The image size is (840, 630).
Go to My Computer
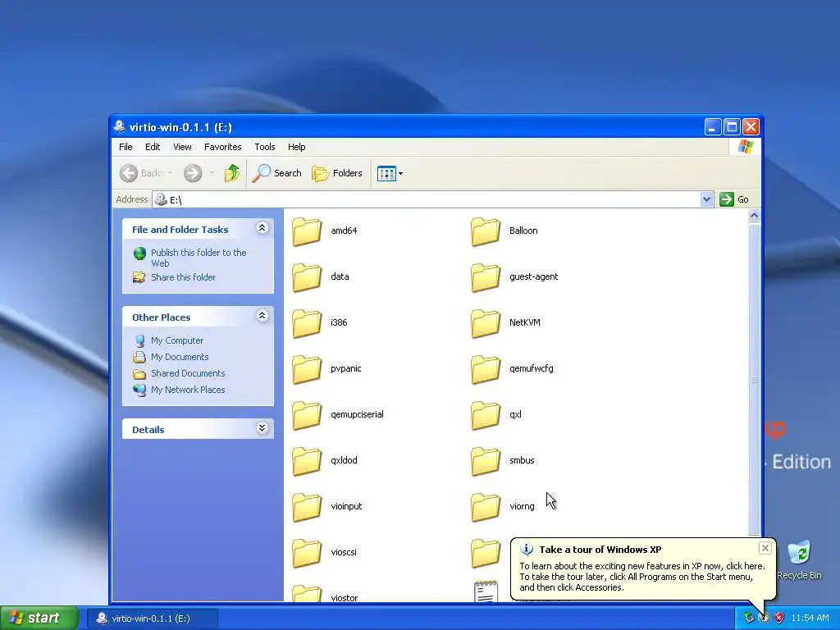[177, 340]
